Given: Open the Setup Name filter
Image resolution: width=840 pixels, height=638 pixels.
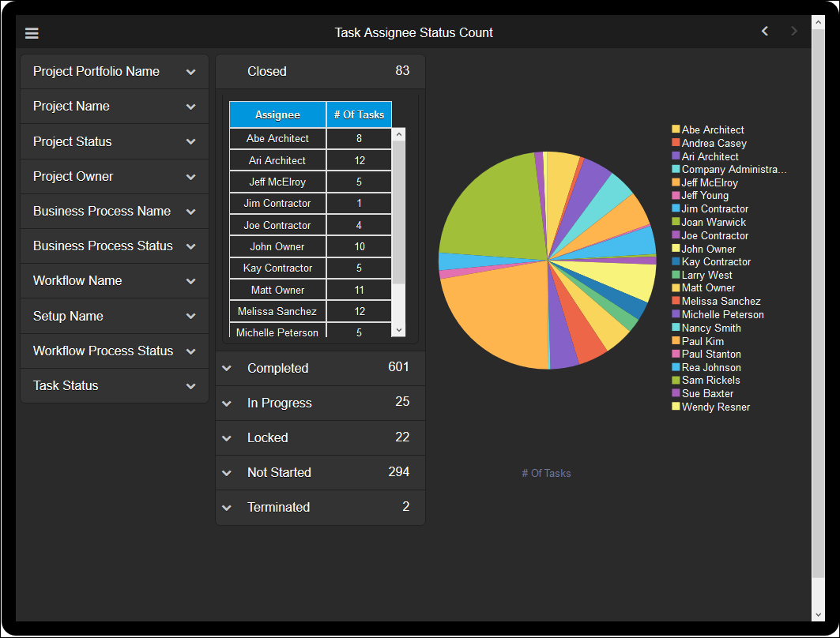Looking at the screenshot, I should tap(115, 317).
